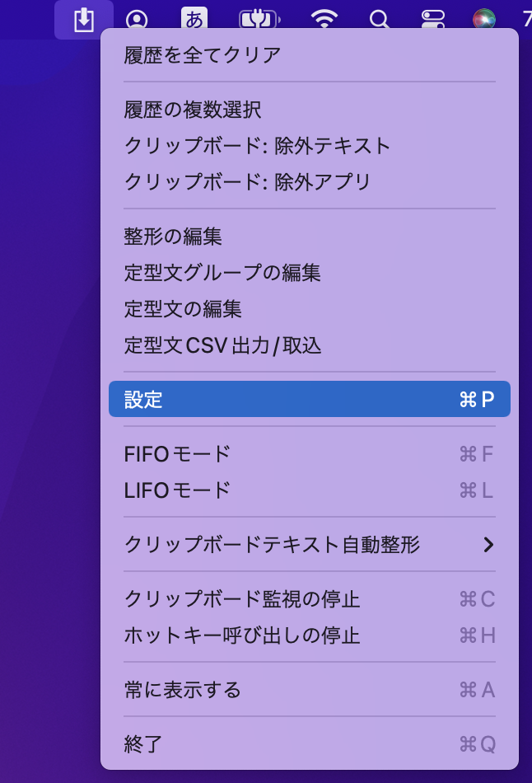532x783 pixels.
Task: Open クリップボード: 除外アプリ
Action: [310, 182]
